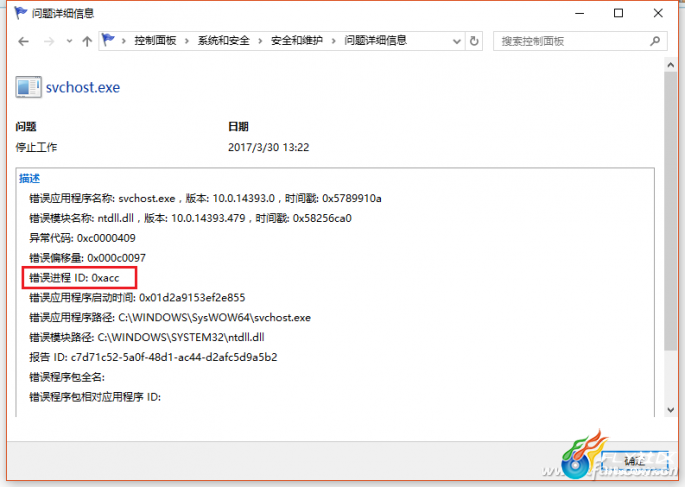Screen dimensions: 685x487
Task: Select 错误进程 ID: 0xacc line
Action: point(74,278)
